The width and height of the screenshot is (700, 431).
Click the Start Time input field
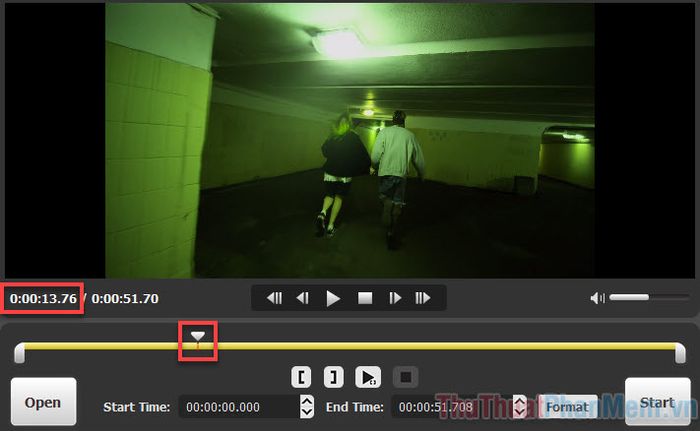pyautogui.click(x=240, y=407)
